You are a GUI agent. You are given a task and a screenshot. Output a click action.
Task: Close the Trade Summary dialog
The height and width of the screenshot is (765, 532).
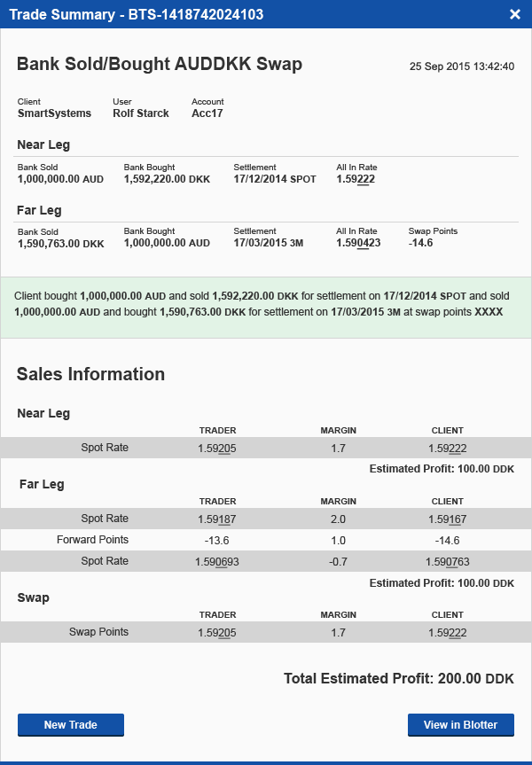click(x=515, y=14)
